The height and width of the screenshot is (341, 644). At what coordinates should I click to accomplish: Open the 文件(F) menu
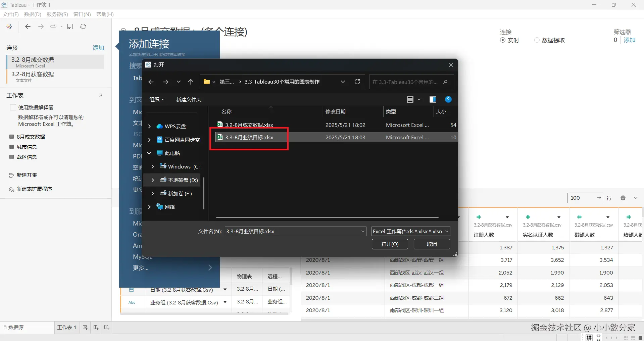pos(11,14)
